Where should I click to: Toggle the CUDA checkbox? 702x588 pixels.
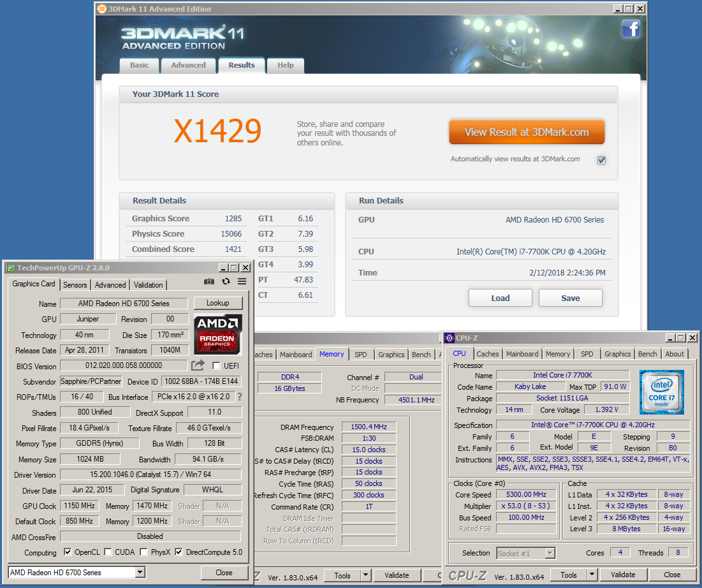coord(108,552)
